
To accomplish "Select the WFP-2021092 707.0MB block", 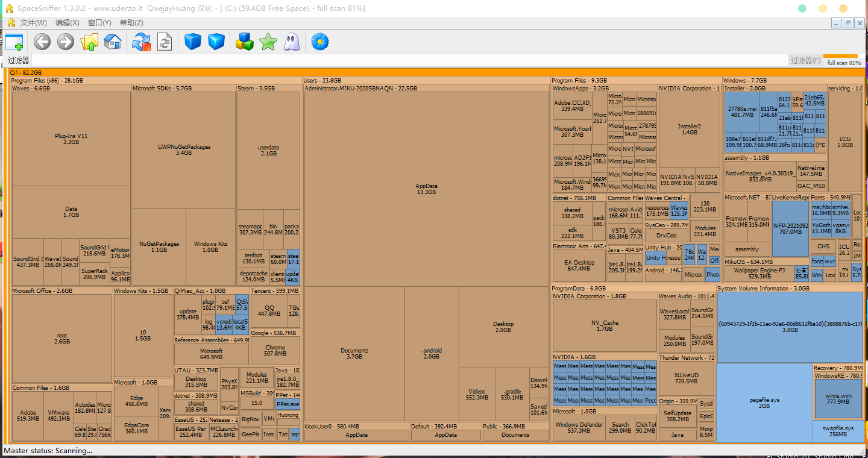I will pyautogui.click(x=790, y=228).
